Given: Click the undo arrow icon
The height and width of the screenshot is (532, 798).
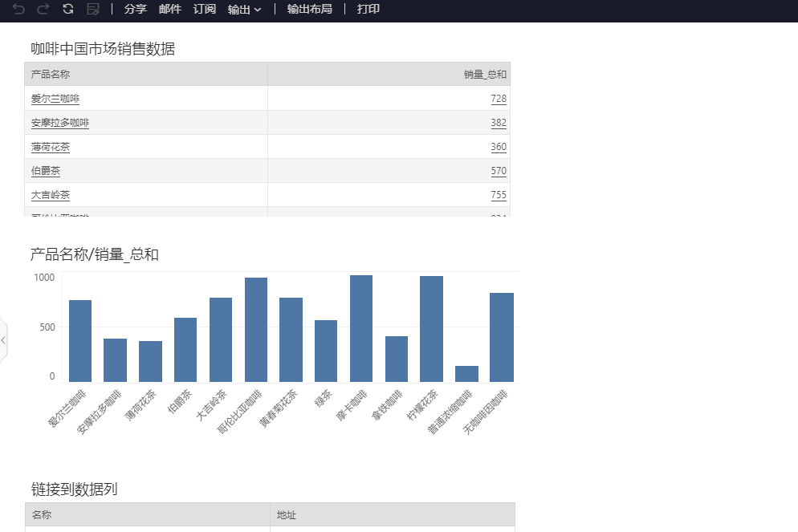Looking at the screenshot, I should [18, 9].
